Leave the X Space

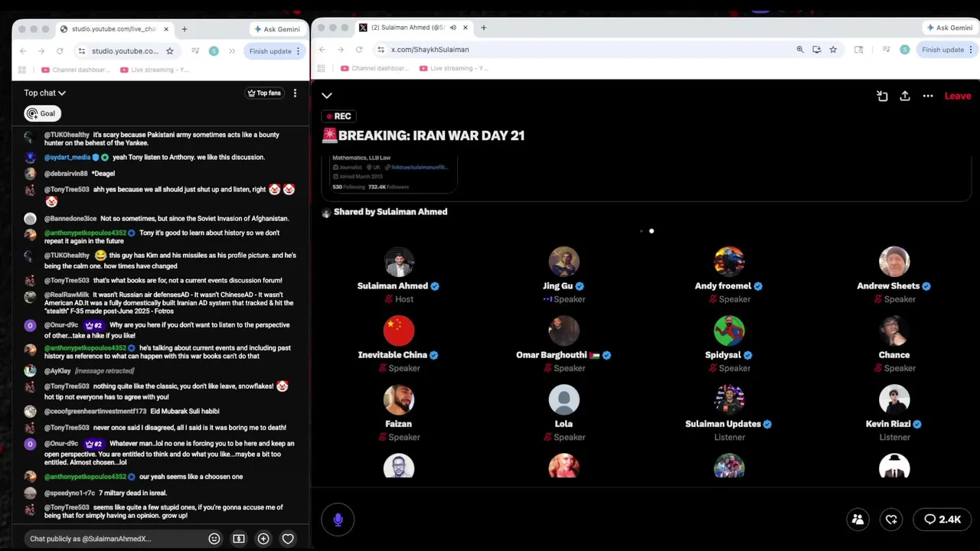coord(958,96)
